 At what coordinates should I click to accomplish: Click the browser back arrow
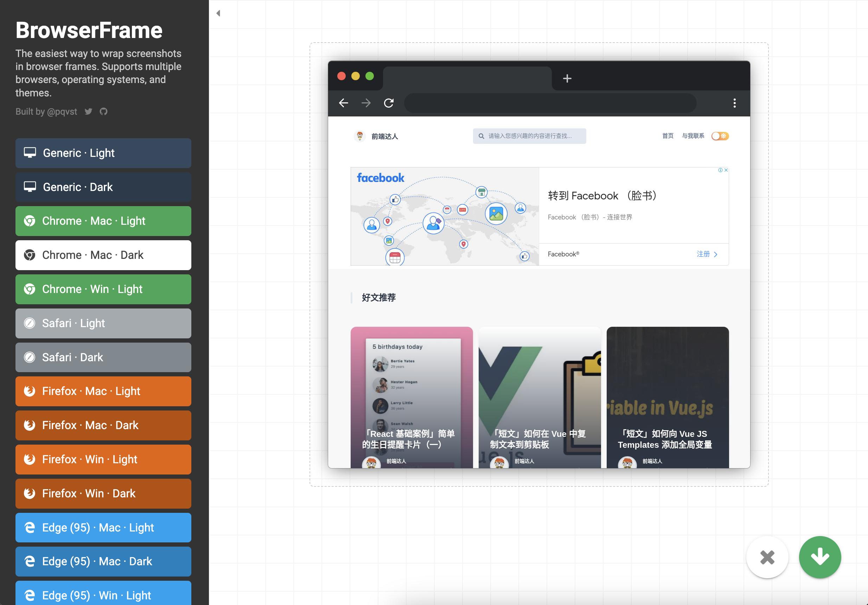pyautogui.click(x=343, y=103)
